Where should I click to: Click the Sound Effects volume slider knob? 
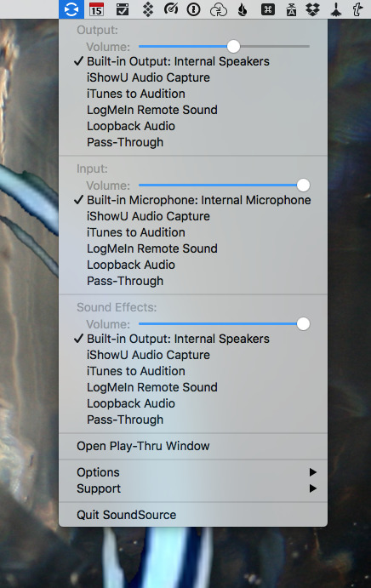pos(303,324)
